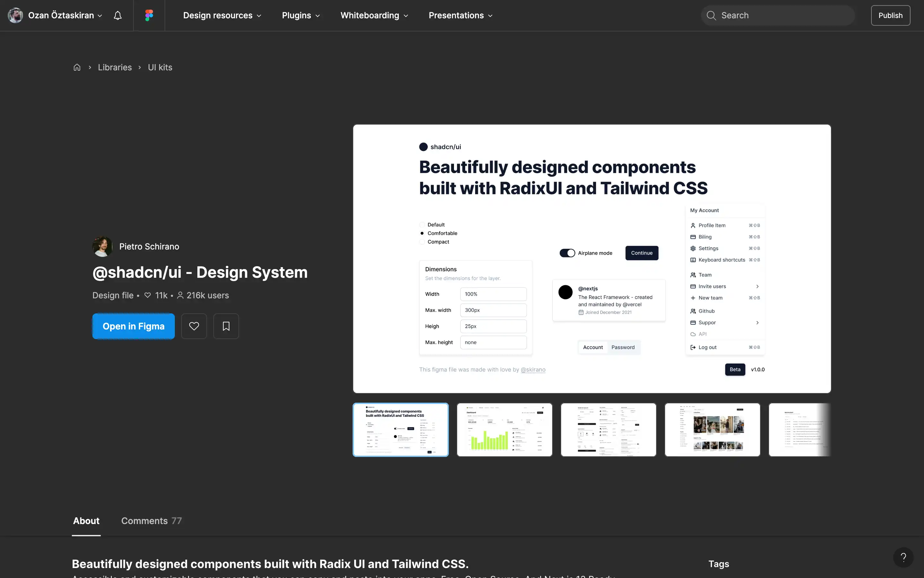Open Pietro Schirano author link

[x=149, y=247]
